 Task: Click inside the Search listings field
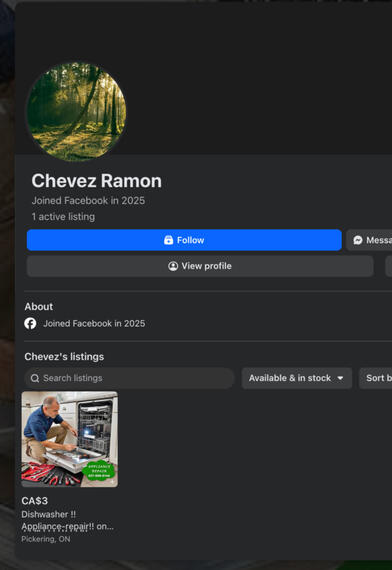[x=129, y=378]
